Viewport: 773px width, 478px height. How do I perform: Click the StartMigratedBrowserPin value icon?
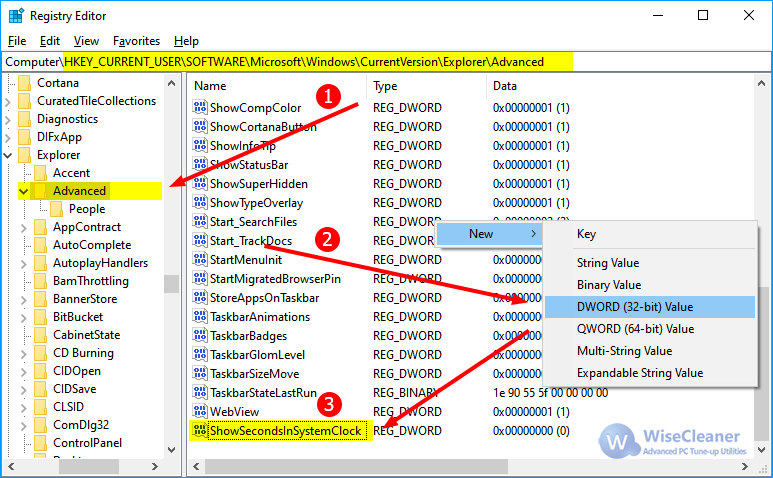coord(200,279)
